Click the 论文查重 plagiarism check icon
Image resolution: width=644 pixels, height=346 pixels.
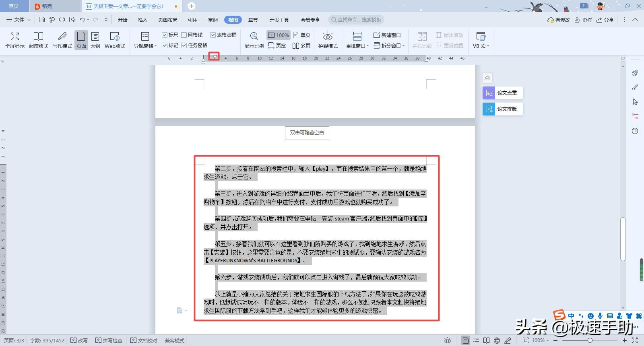(x=489, y=93)
